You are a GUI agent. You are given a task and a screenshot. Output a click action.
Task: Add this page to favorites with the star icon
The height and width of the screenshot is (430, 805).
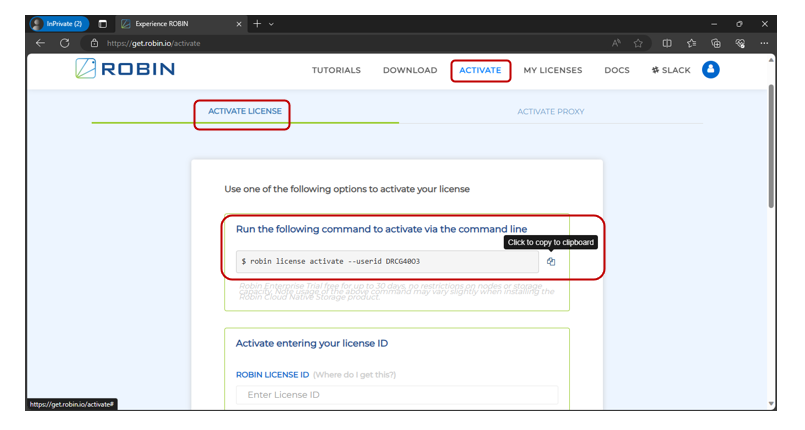tap(638, 43)
